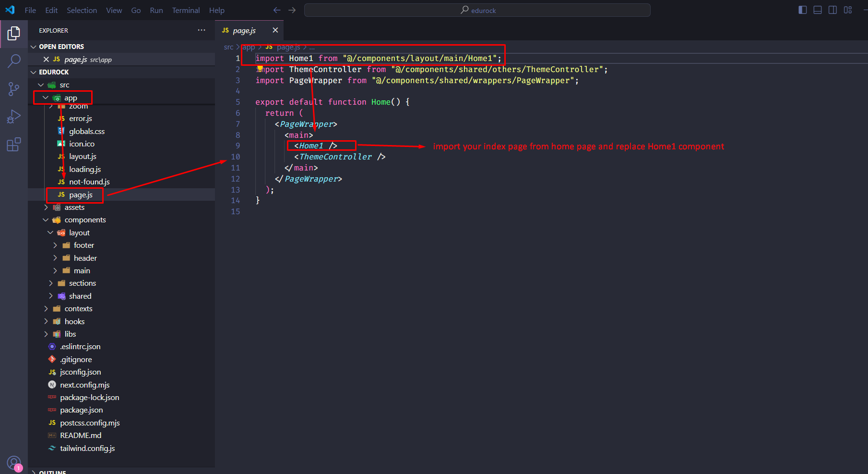Expand the main folder

tap(55, 270)
